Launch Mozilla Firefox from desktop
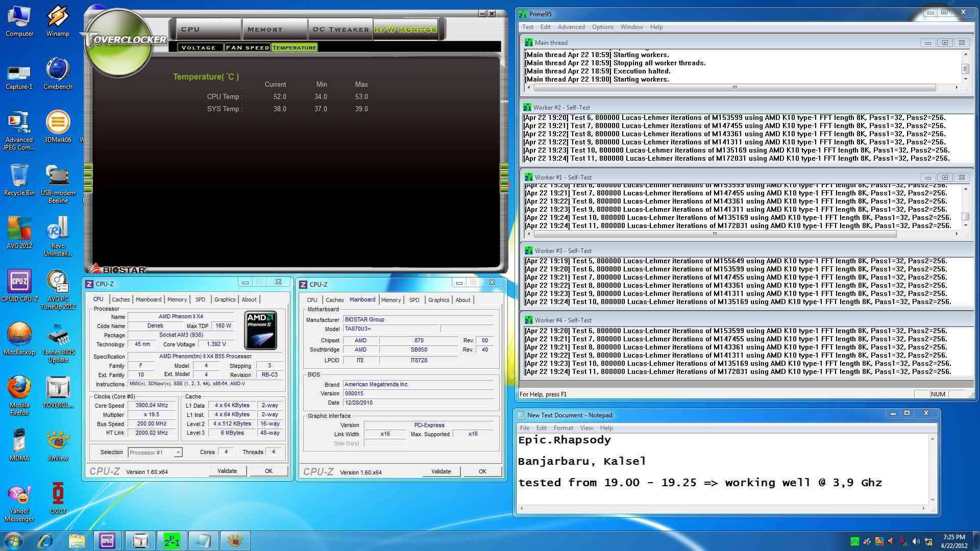This screenshot has height=551, width=980. click(19, 396)
